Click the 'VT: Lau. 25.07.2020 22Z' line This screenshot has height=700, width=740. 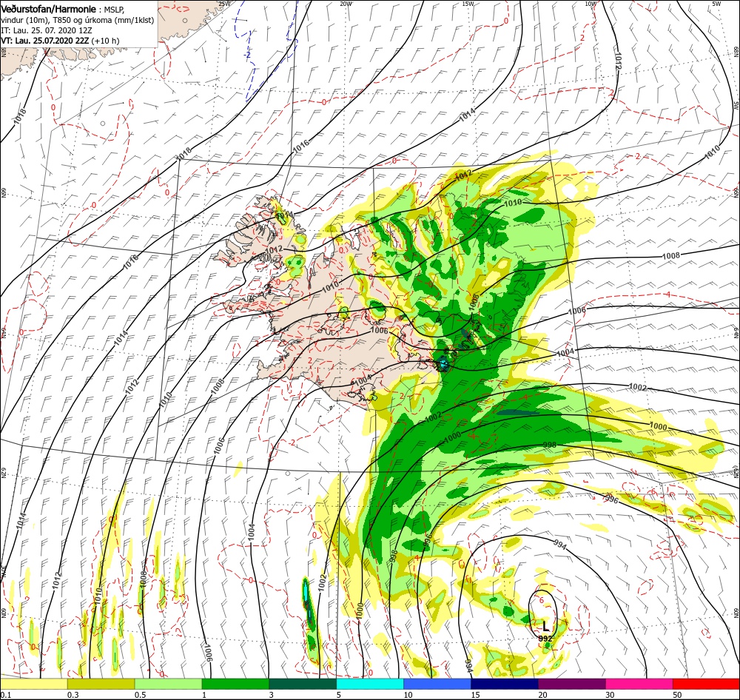click(45, 41)
